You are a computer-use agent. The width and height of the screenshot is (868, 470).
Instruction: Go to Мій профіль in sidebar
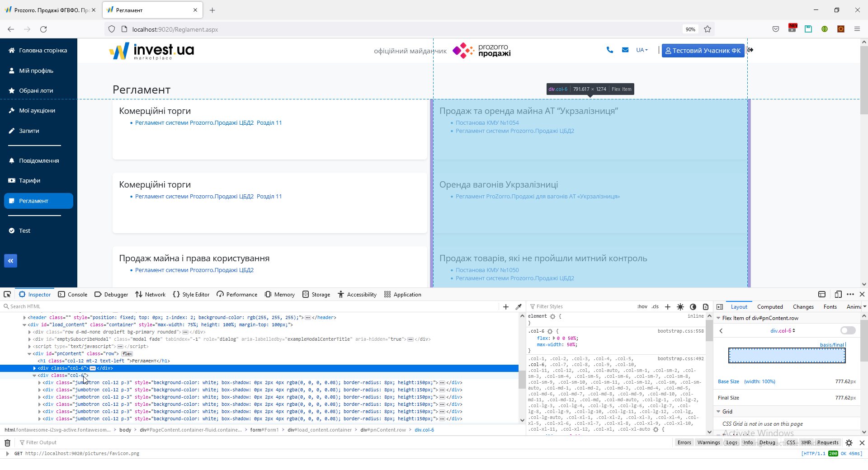coord(36,70)
